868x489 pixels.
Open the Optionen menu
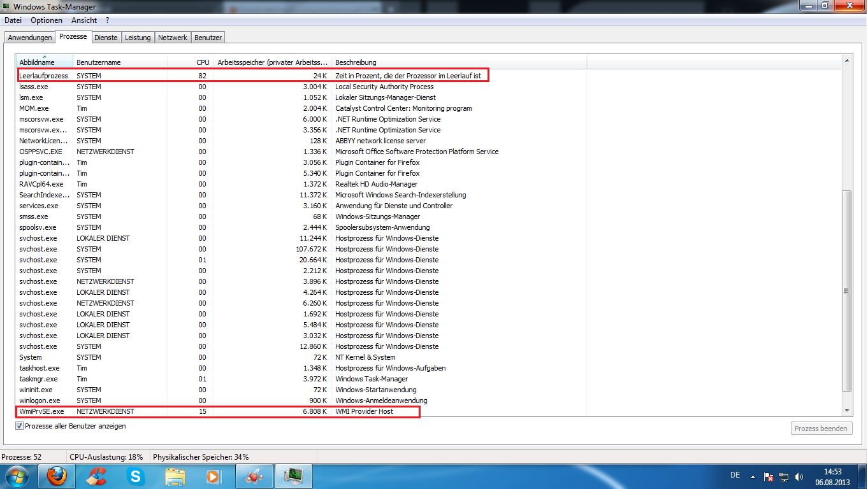[x=47, y=20]
